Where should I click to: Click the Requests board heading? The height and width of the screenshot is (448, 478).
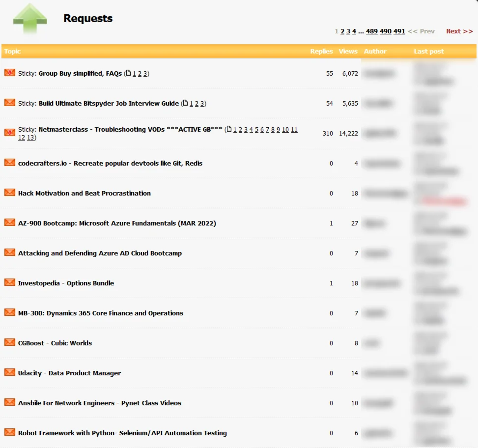(88, 18)
